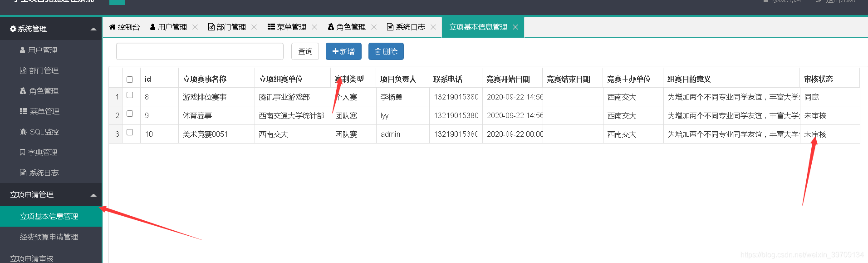Check the row for 游戏排位赛事
The image size is (868, 263).
tap(130, 95)
